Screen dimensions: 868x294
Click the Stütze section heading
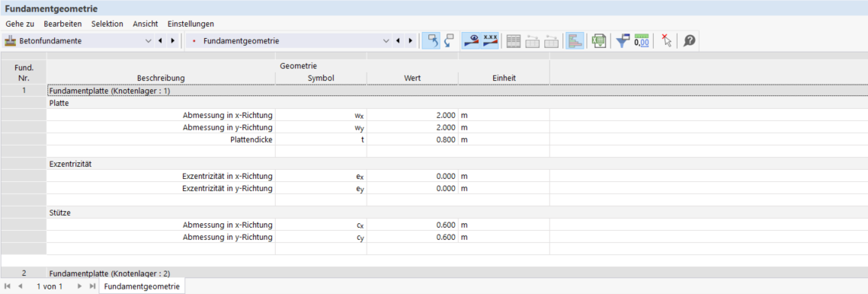(x=59, y=213)
